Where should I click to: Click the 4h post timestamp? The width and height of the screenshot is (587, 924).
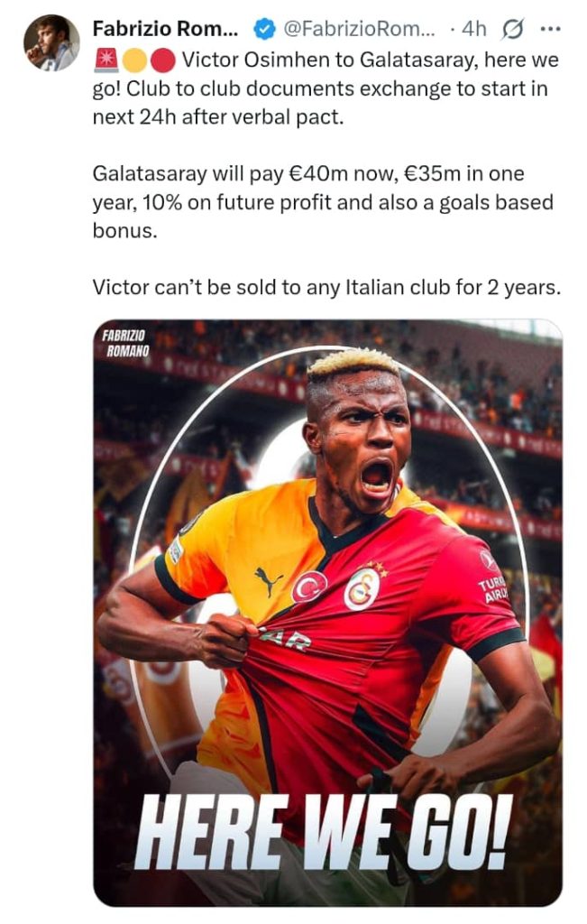(474, 29)
